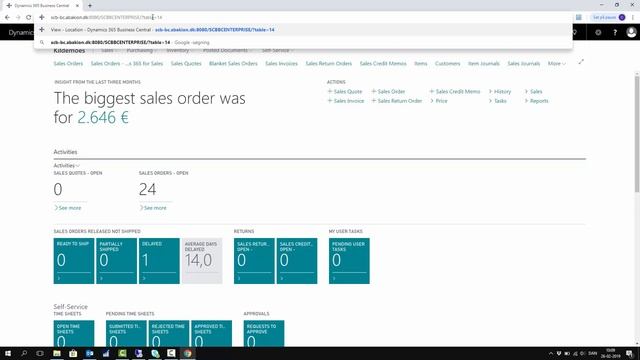Switch to Chrome on the taskbar
This screenshot has width=640, height=360.
[x=187, y=353]
